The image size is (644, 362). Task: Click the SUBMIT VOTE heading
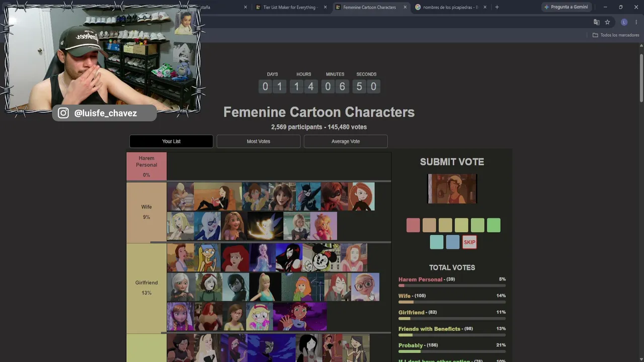pos(452,162)
